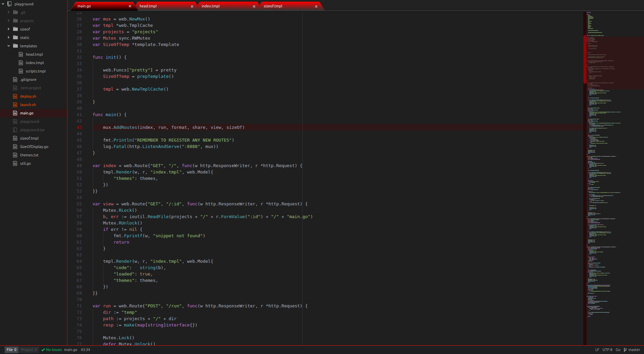Click the deploy.sh file icon

[15, 96]
